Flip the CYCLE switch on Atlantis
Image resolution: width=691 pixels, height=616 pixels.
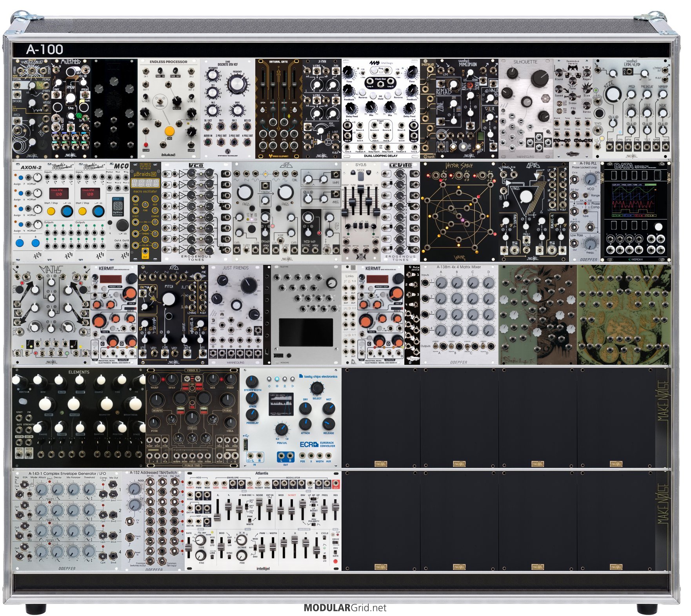point(325,538)
